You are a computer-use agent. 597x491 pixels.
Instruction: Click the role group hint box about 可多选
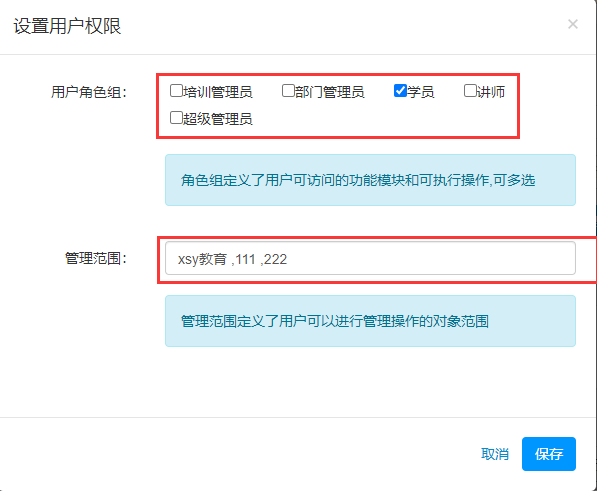coord(370,180)
